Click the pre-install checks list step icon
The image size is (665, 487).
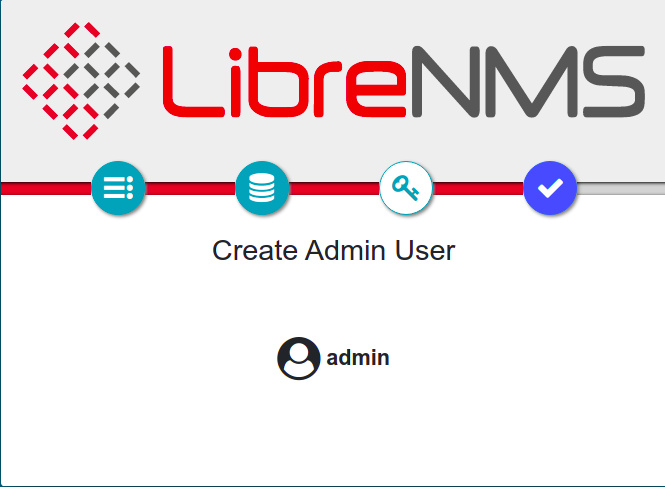click(x=119, y=187)
